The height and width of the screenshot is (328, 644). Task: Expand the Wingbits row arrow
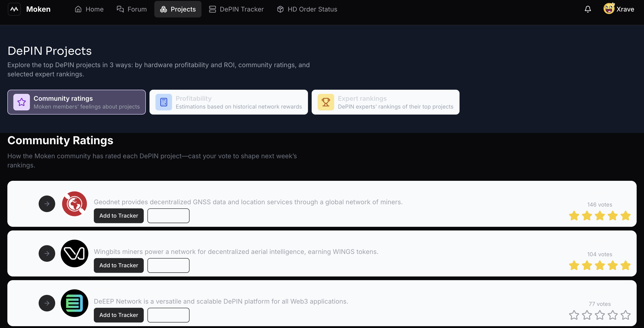click(x=47, y=253)
